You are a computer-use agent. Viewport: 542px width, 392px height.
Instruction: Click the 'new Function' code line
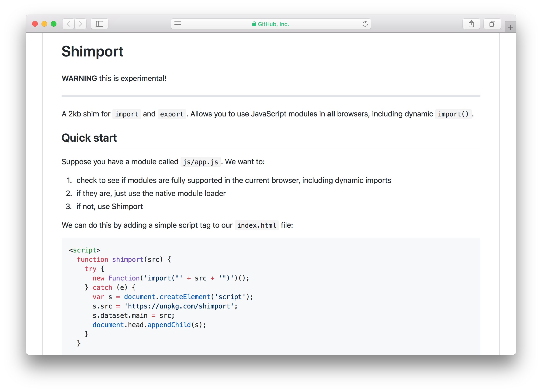click(171, 278)
